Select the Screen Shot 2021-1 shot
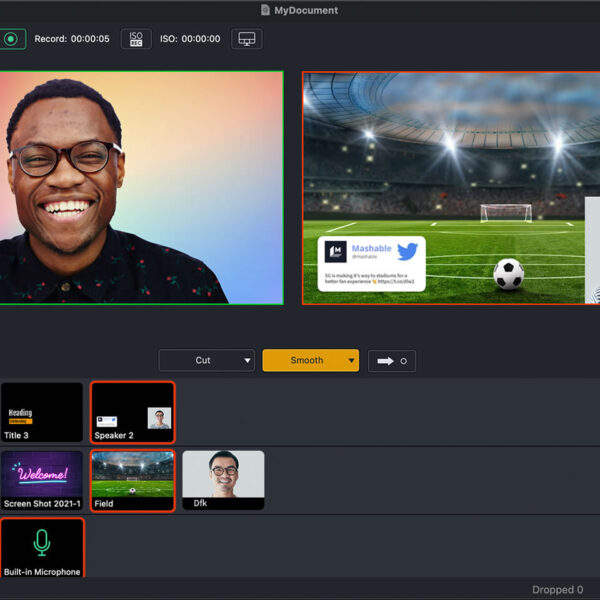 (41, 480)
